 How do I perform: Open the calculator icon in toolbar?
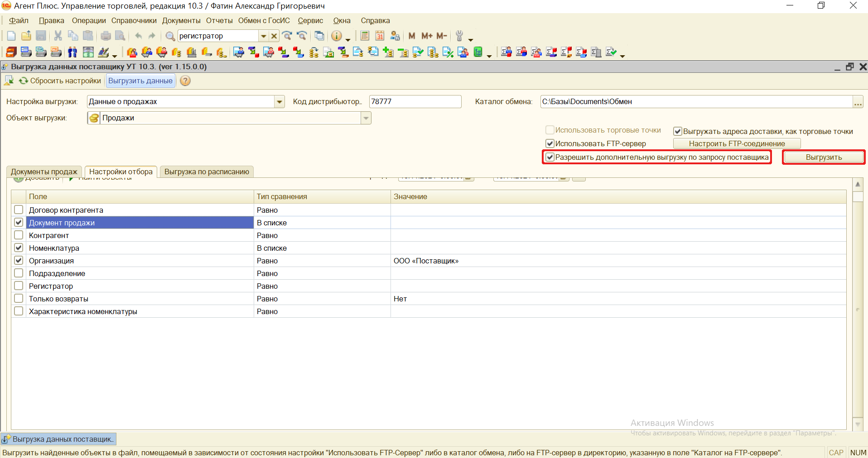(365, 36)
